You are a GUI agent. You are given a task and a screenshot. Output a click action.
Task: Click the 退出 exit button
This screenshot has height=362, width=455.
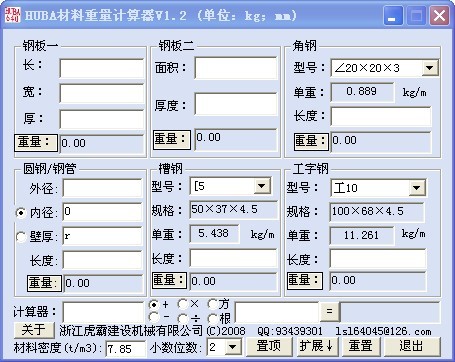click(x=411, y=346)
